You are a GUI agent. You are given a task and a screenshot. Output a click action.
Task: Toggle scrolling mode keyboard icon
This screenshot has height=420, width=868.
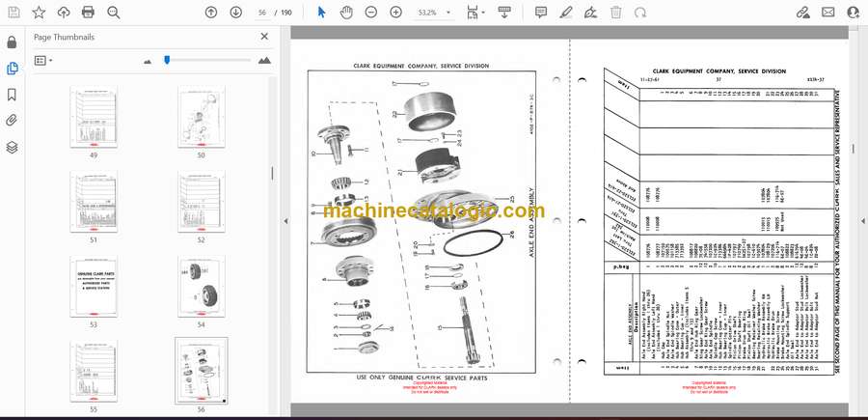coord(504,13)
